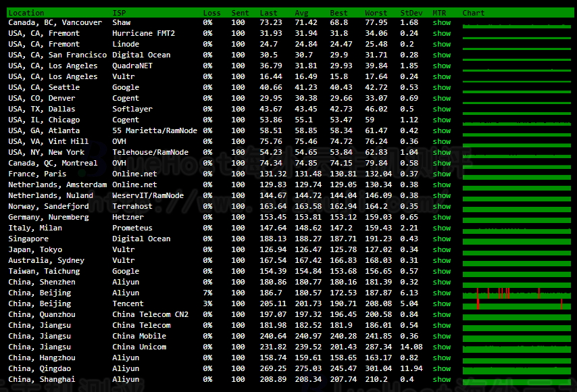Open show link for Beijing Tencent
Screen dimensions: 577x392
[x=442, y=303]
